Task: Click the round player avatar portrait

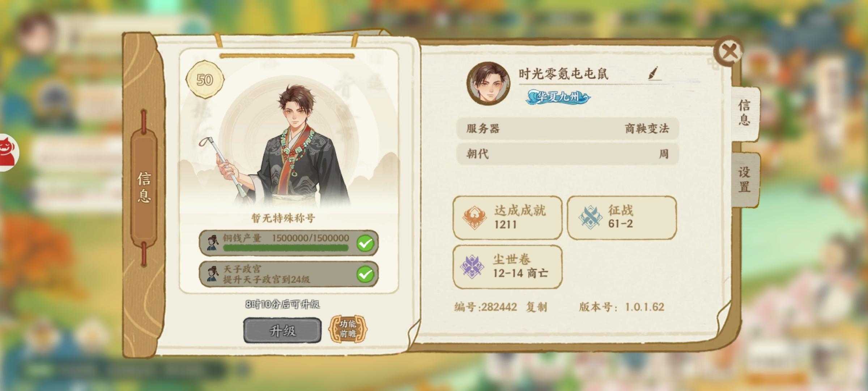Action: pos(489,84)
